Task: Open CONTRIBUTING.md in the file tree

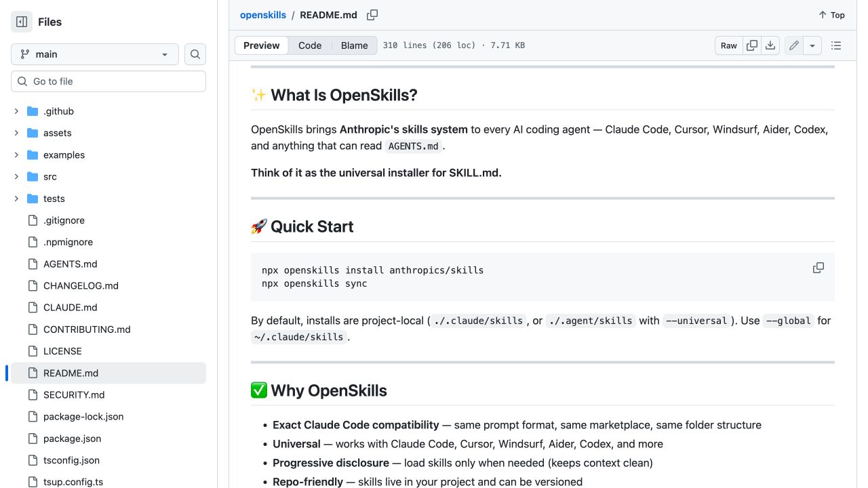Action: click(87, 329)
